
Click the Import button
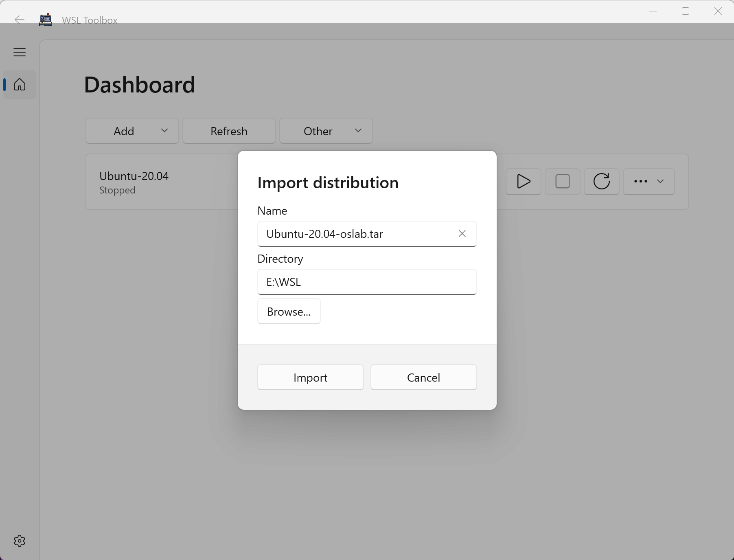coord(310,378)
